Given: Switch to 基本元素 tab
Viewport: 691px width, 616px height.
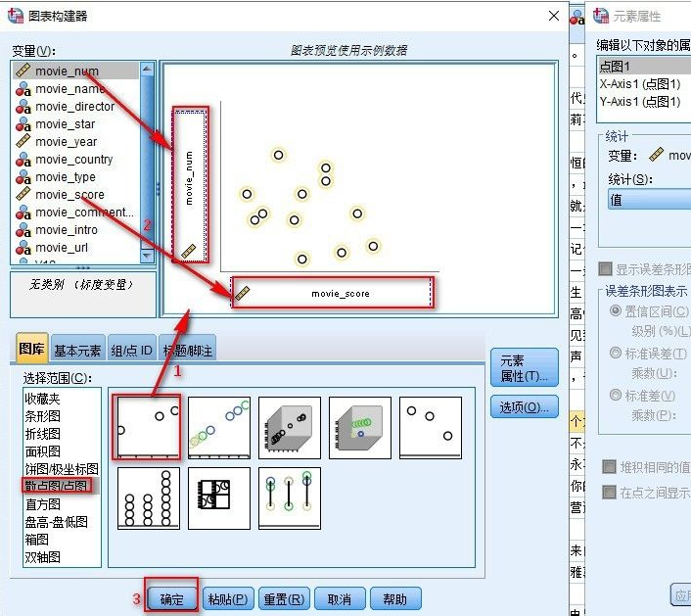Looking at the screenshot, I should 77,351.
